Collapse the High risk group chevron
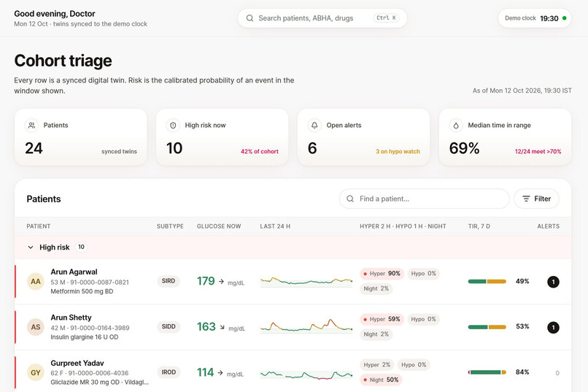The image size is (588, 392). pyautogui.click(x=31, y=247)
